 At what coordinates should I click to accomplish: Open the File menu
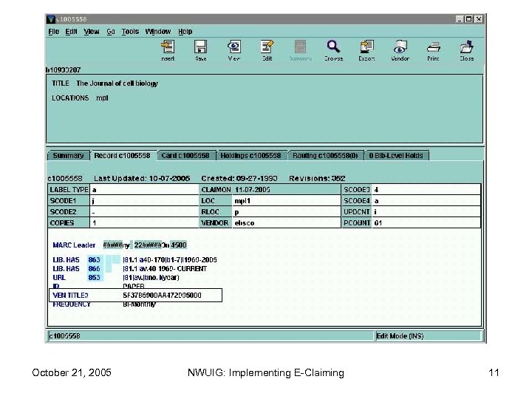point(54,32)
